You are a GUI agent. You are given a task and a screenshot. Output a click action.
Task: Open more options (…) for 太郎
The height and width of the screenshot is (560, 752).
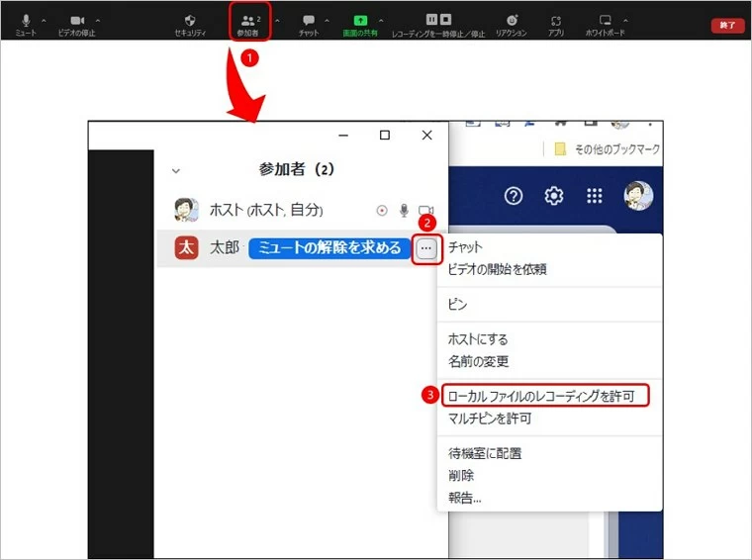pos(426,248)
